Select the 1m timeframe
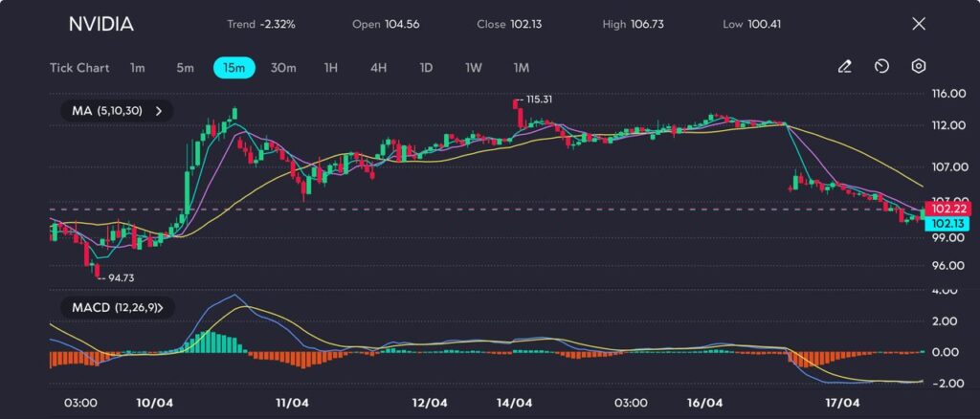Screen dimensions: 980x419 pyautogui.click(x=138, y=68)
